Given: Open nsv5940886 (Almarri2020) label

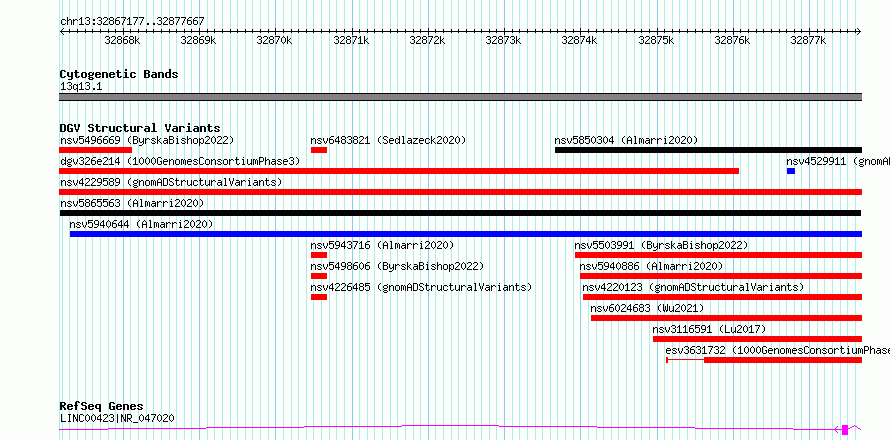Looking at the screenshot, I should (652, 266).
